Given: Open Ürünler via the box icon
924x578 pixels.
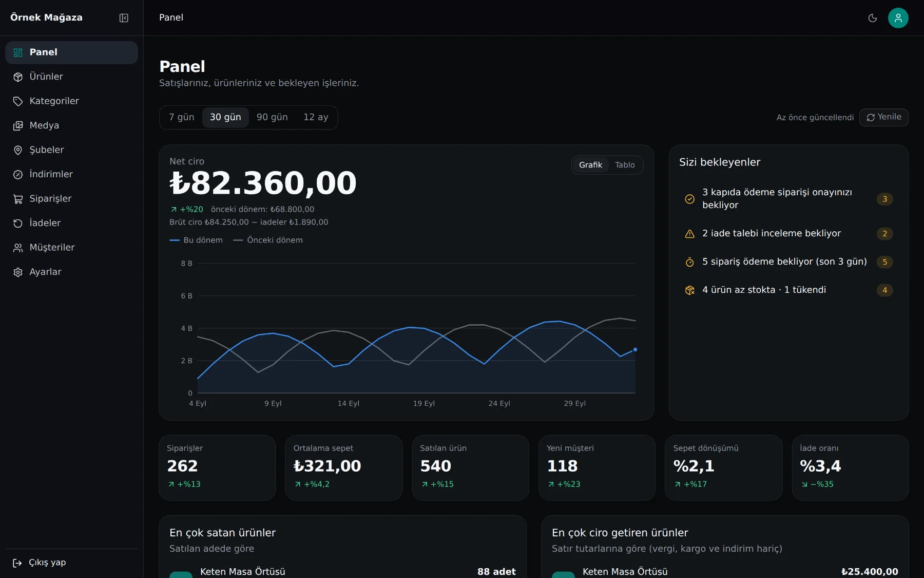Looking at the screenshot, I should (x=18, y=77).
